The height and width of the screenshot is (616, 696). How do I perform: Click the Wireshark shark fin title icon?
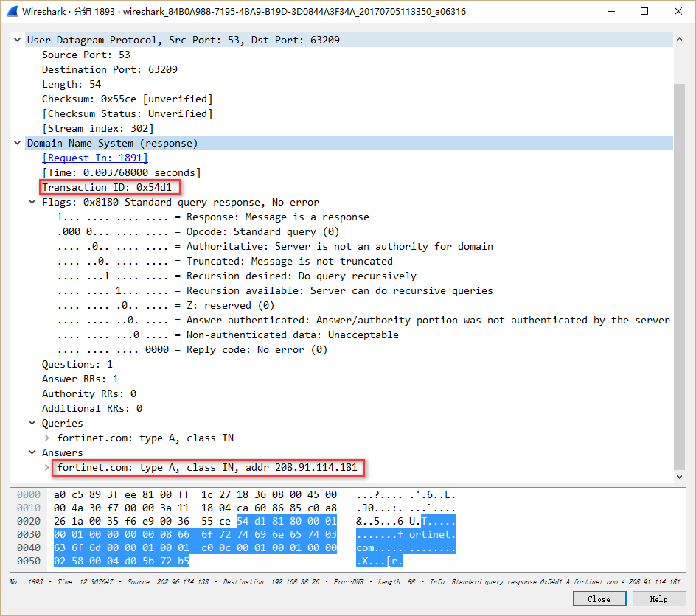[13, 11]
